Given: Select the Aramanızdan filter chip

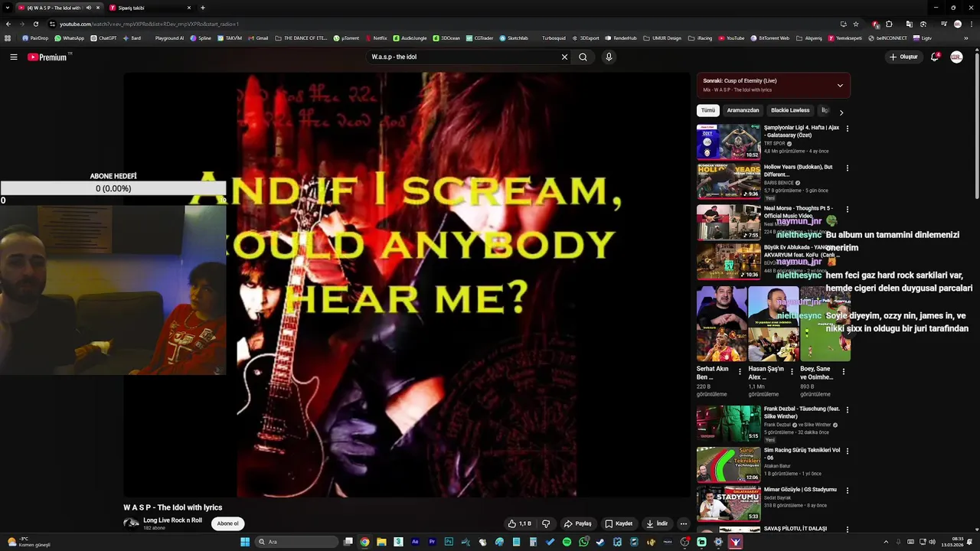Looking at the screenshot, I should click(743, 110).
